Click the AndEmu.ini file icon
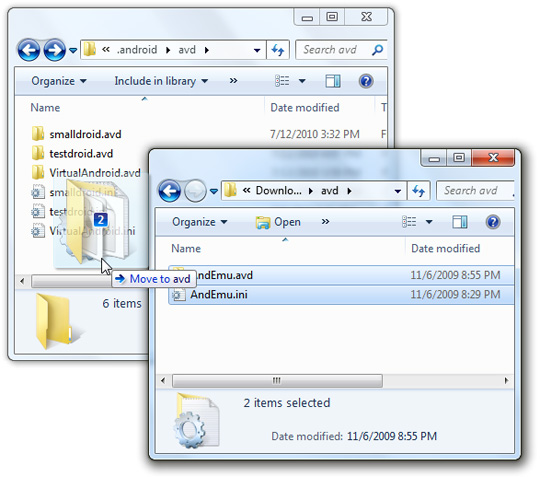Image resolution: width=540 pixels, height=477 pixels. tap(179, 295)
